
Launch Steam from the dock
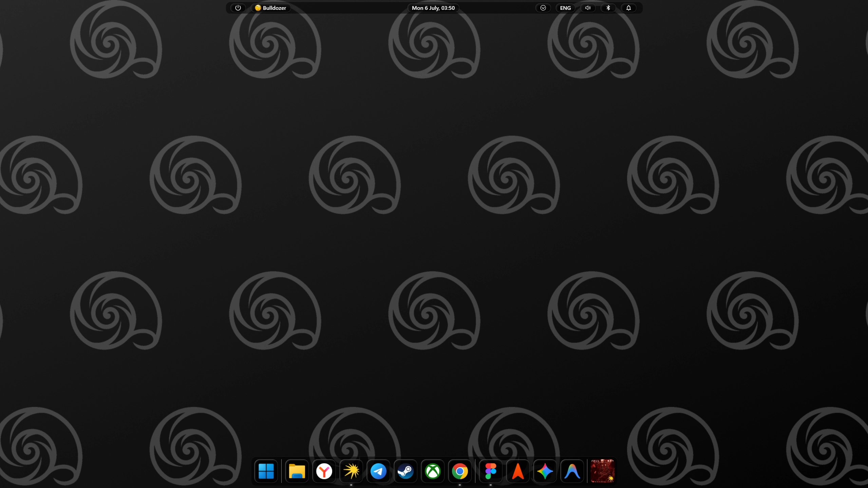[x=405, y=471]
